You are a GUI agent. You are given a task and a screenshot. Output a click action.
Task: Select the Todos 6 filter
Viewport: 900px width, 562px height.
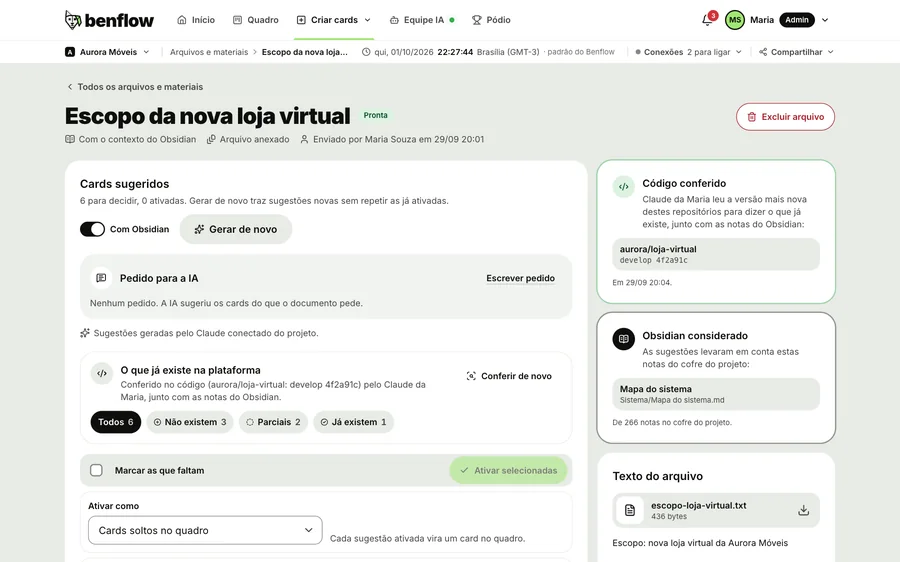115,422
